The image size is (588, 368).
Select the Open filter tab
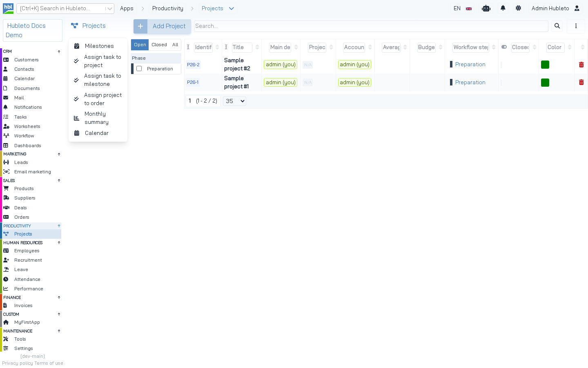click(140, 45)
